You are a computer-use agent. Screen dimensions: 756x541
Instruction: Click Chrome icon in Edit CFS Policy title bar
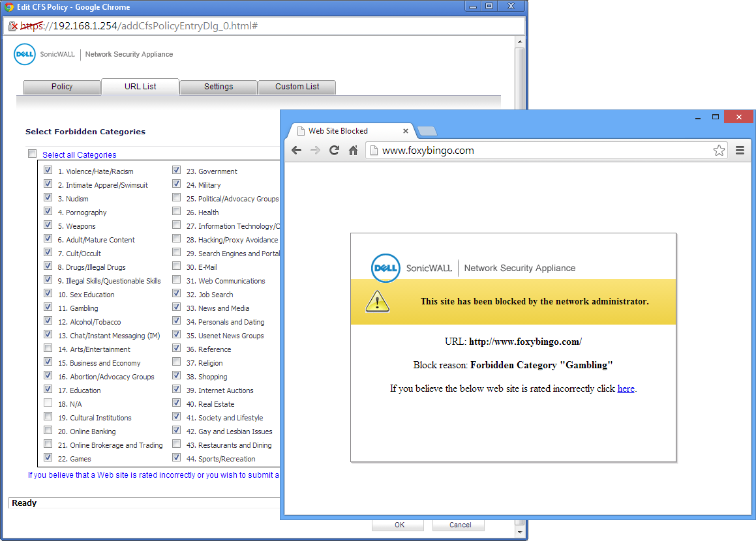pyautogui.click(x=8, y=7)
